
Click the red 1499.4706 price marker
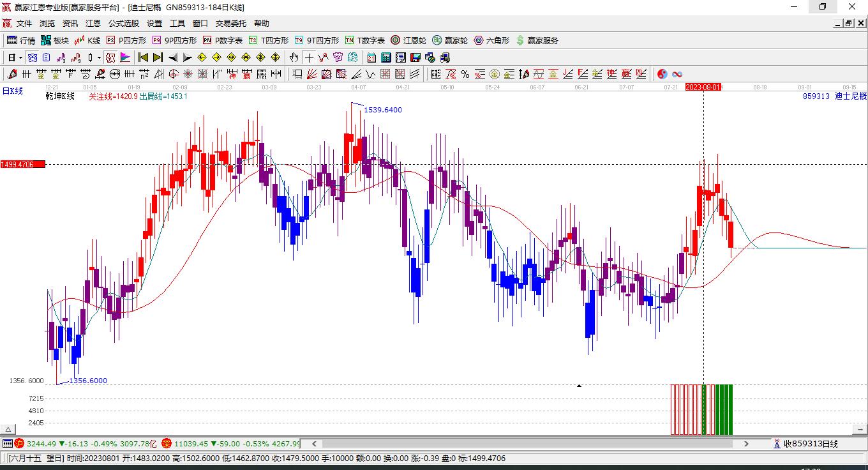(x=22, y=164)
